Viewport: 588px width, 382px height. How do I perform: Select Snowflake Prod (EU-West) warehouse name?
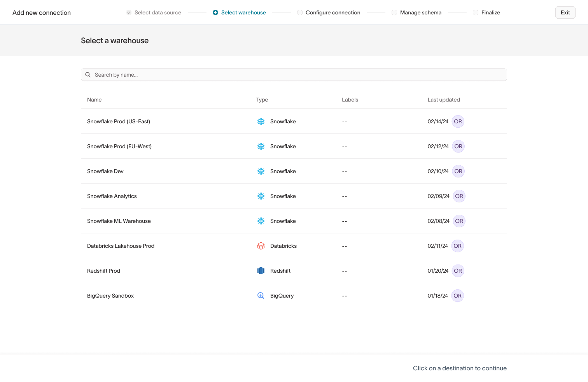pyautogui.click(x=119, y=146)
